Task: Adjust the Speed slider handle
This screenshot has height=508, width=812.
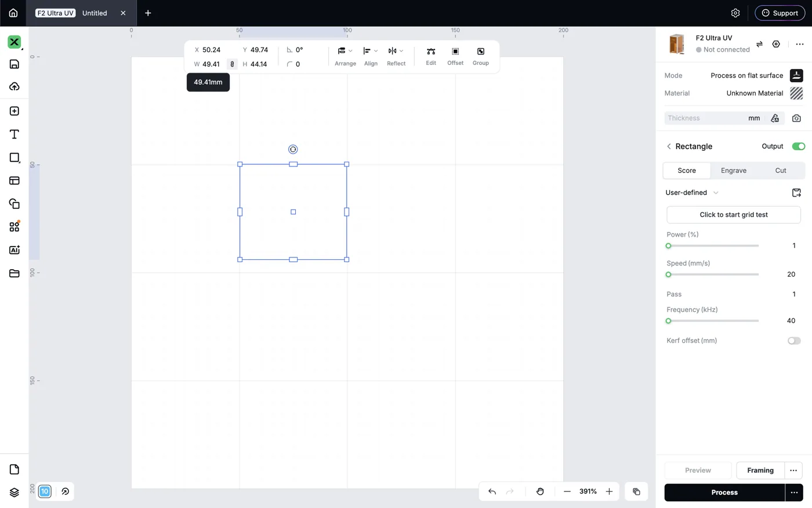Action: [x=668, y=274]
